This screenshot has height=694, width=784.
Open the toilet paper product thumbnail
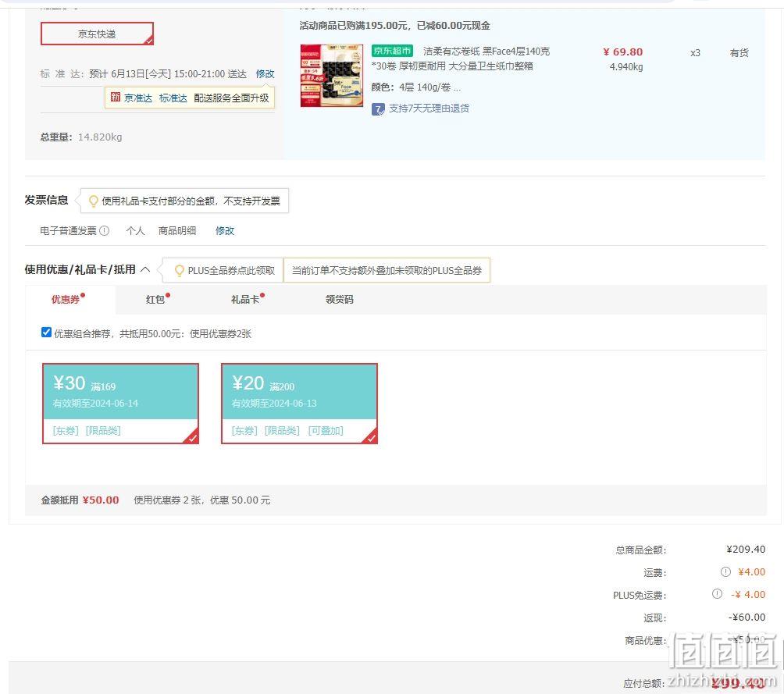(332, 76)
